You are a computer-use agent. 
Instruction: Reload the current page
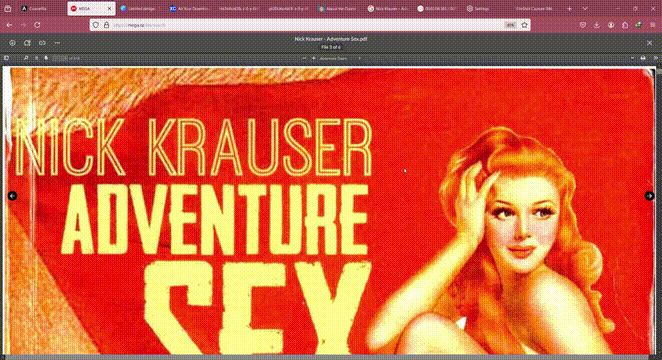(37, 25)
